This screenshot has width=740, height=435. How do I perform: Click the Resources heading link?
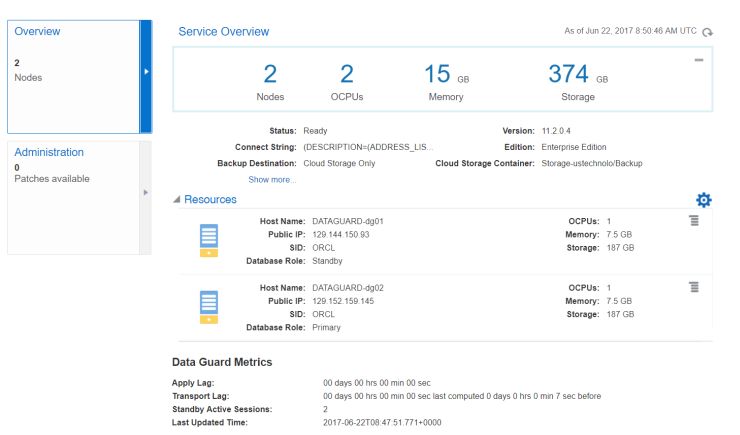click(x=210, y=199)
